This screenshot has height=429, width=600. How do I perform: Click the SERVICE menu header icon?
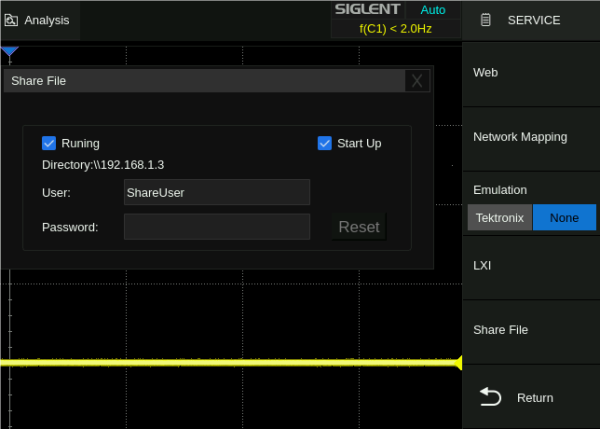(x=487, y=20)
